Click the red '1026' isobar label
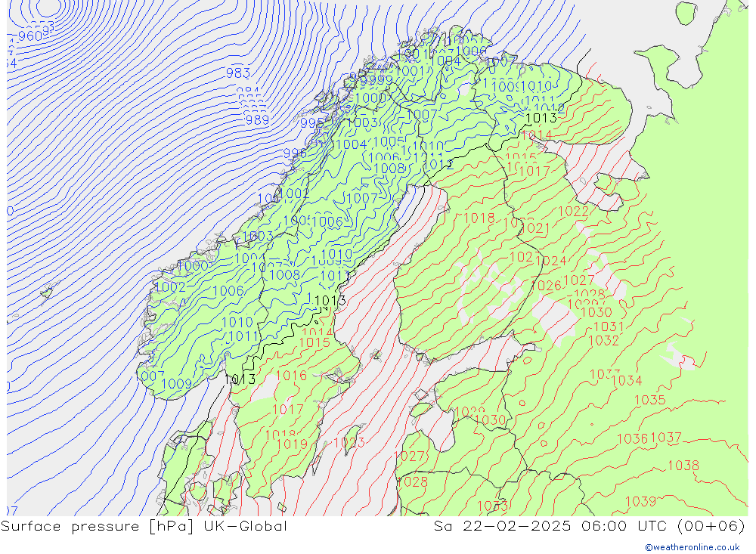Image resolution: width=756 pixels, height=554 pixels. [x=546, y=286]
